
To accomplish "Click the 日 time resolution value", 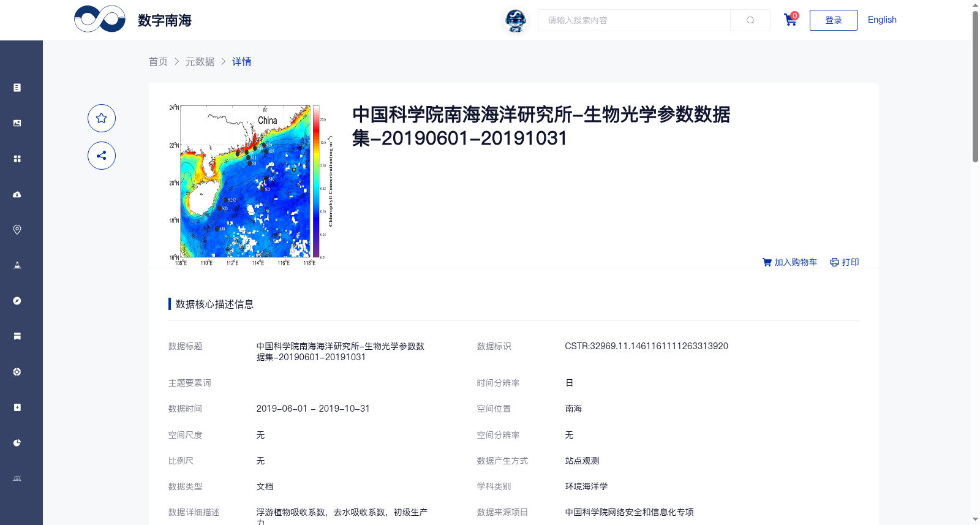I will (x=570, y=383).
